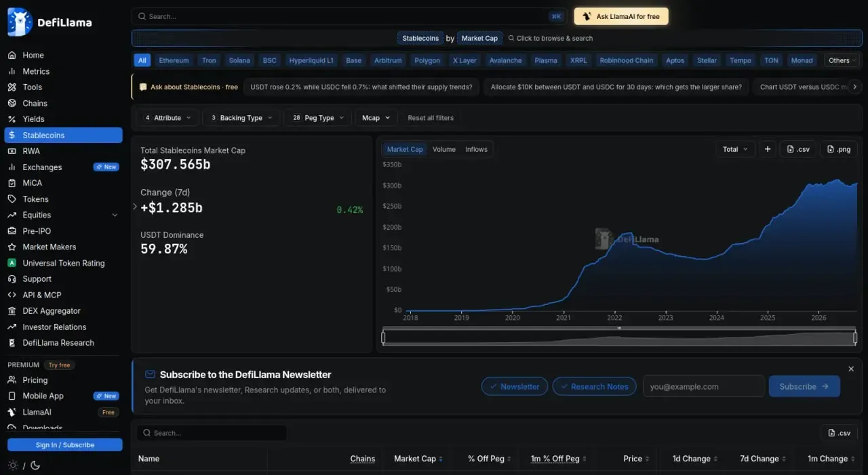This screenshot has height=475, width=868.
Task: Download chart as .png icon button
Action: 839,149
